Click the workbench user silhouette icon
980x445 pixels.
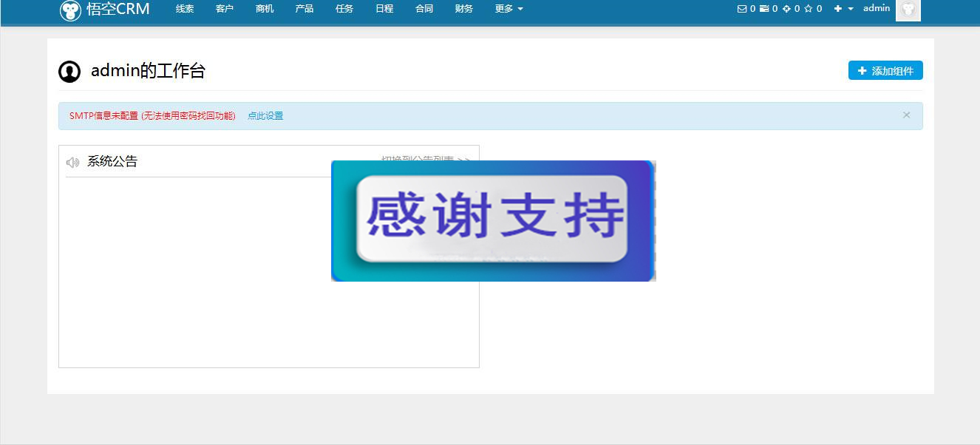(x=69, y=71)
